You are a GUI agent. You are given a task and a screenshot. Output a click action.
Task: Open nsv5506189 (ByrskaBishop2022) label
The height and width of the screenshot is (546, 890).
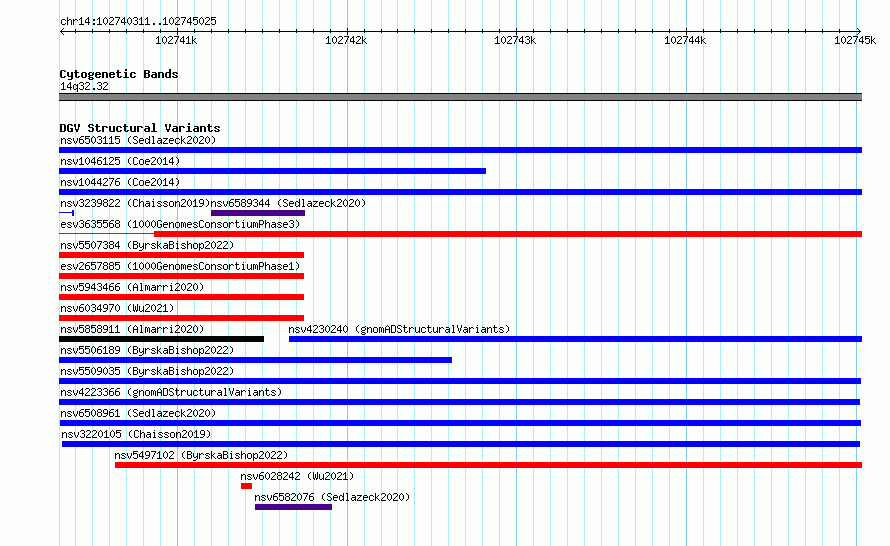(x=147, y=350)
